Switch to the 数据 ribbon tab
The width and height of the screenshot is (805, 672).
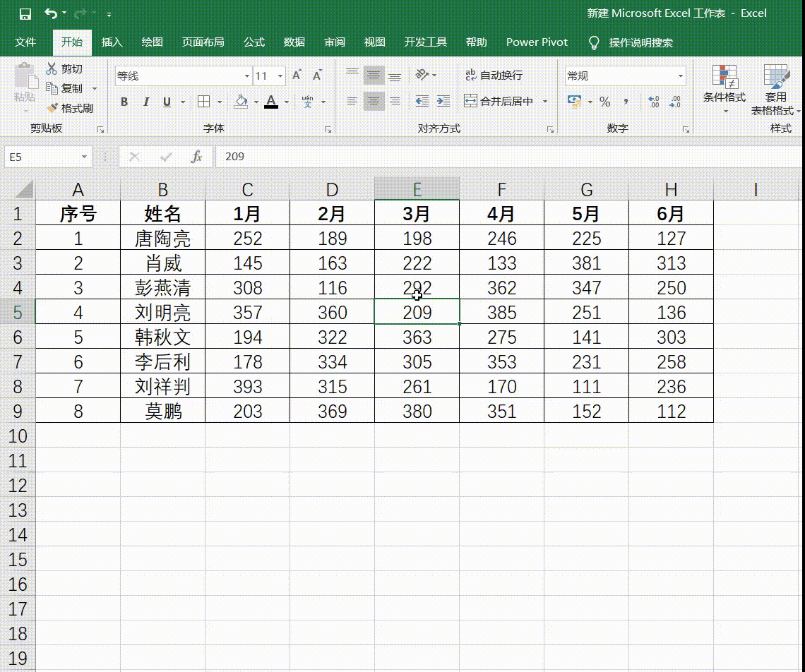pos(294,42)
